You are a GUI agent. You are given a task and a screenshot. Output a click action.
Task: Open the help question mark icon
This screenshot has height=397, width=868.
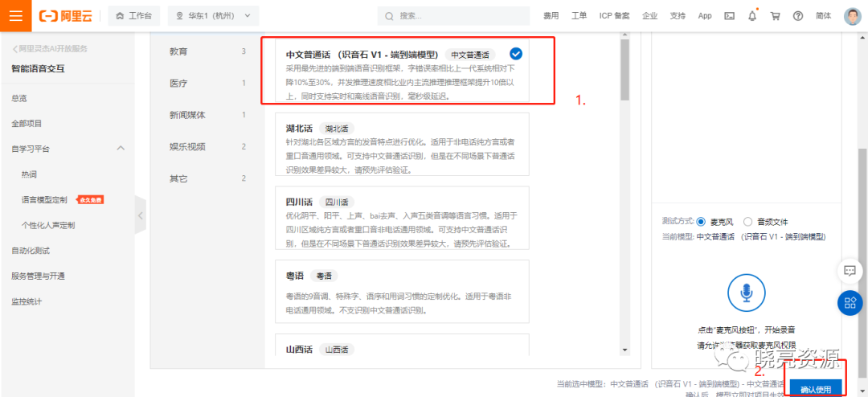[798, 16]
